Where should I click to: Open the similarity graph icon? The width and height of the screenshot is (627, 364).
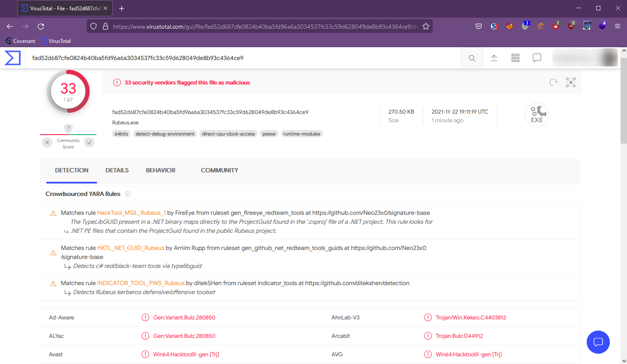click(571, 82)
